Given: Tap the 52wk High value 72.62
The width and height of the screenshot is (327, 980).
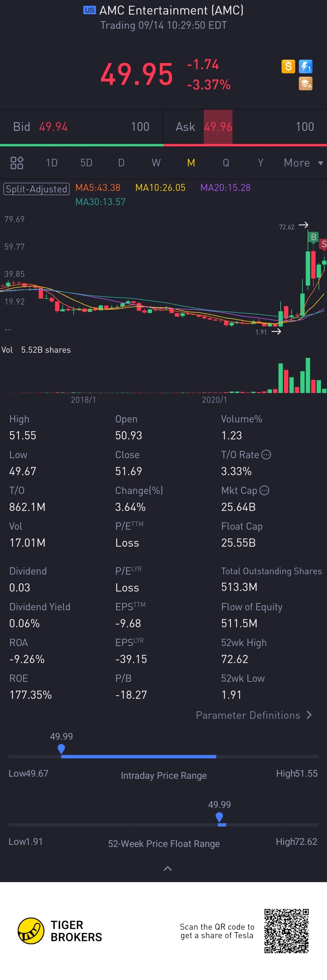Looking at the screenshot, I should pyautogui.click(x=235, y=659).
